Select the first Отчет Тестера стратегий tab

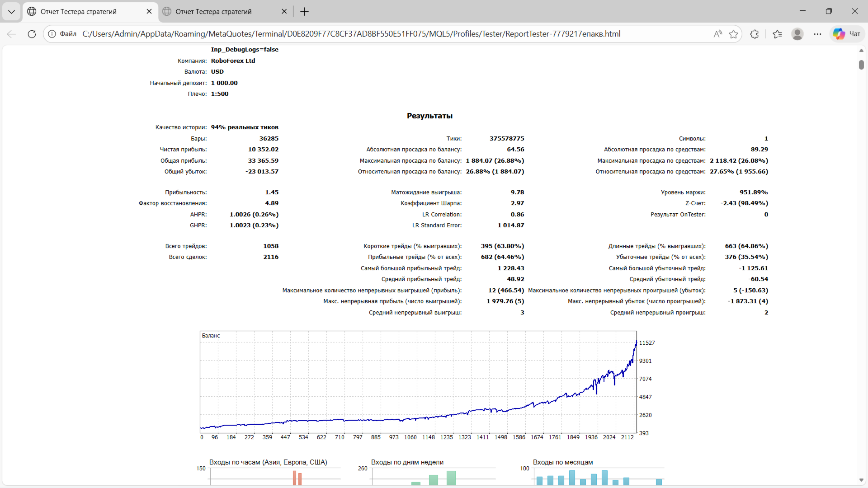coord(78,11)
